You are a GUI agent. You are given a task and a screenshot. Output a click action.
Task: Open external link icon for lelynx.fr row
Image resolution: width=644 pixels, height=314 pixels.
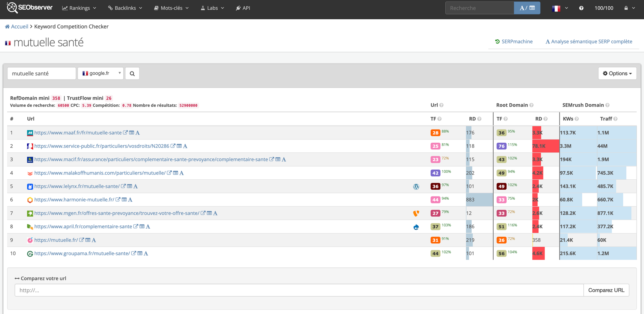(123, 186)
